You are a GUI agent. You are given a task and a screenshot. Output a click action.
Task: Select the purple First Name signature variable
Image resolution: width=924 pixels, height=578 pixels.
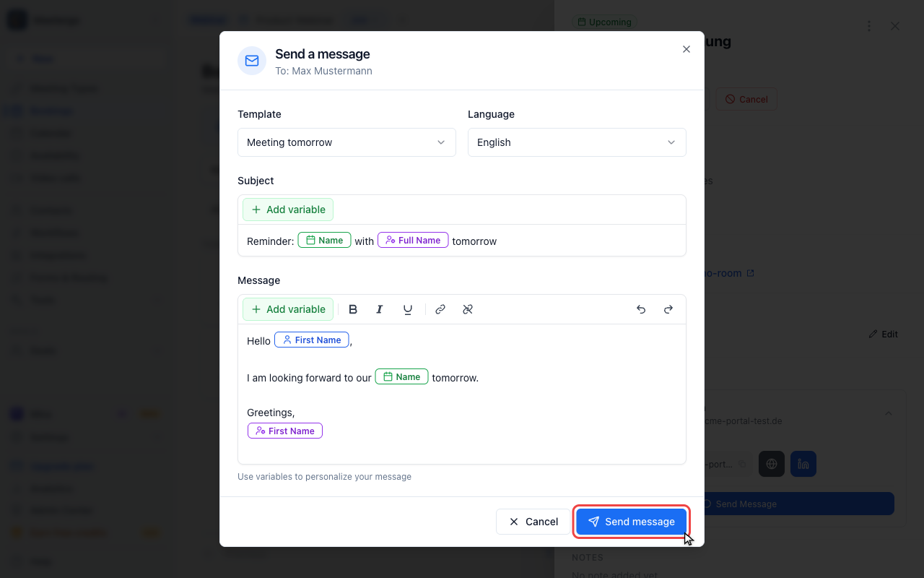click(285, 431)
